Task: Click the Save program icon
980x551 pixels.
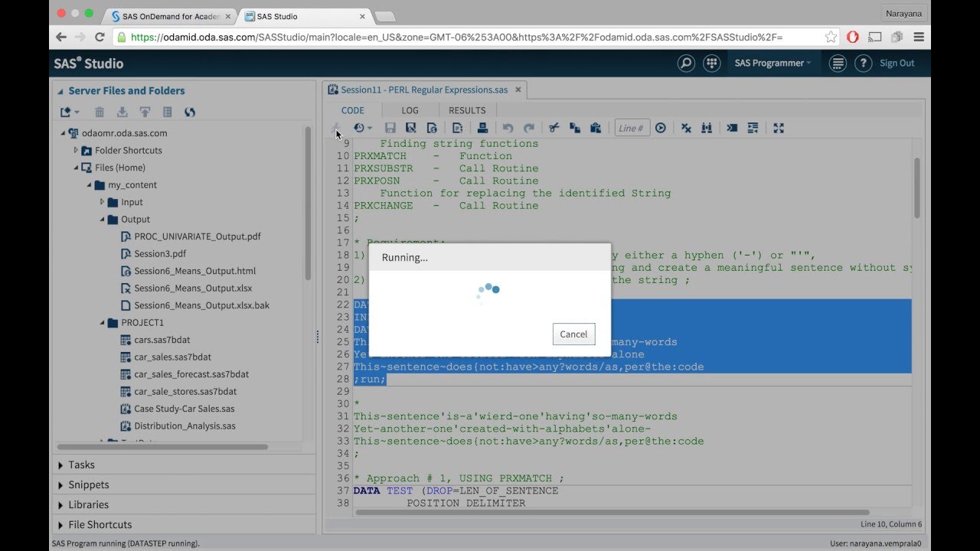Action: [x=390, y=128]
